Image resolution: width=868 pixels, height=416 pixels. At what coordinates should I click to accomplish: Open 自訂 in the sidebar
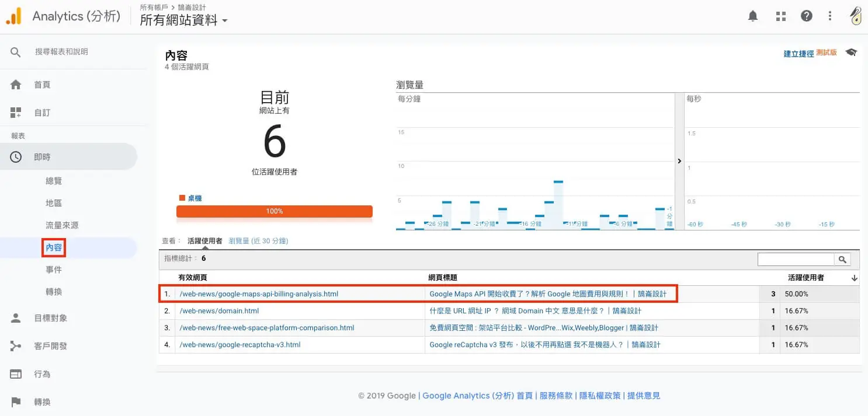pos(42,113)
